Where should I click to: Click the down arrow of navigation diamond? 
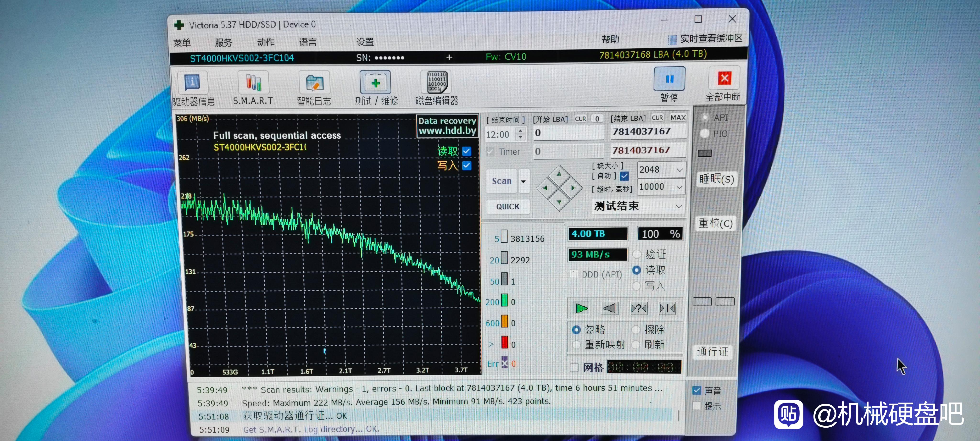[559, 202]
